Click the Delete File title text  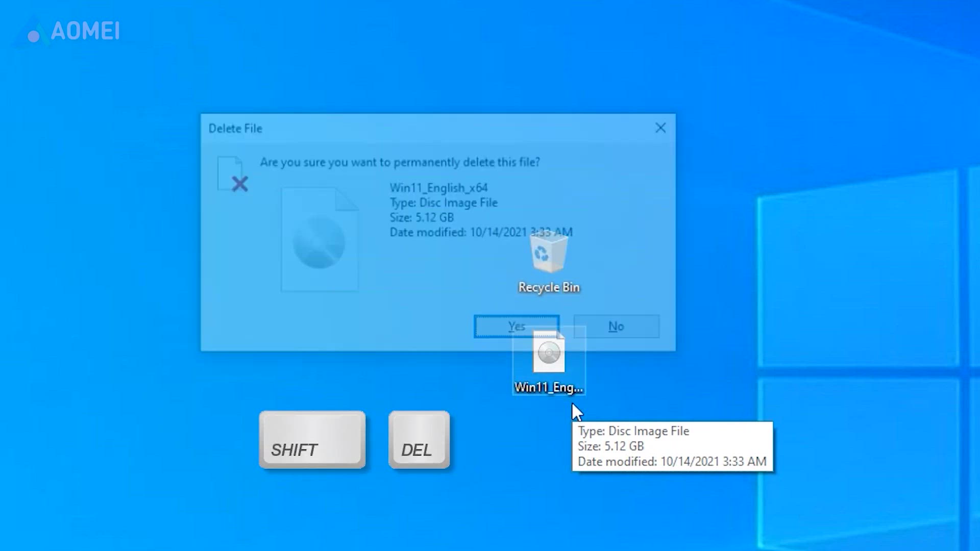pyautogui.click(x=235, y=129)
